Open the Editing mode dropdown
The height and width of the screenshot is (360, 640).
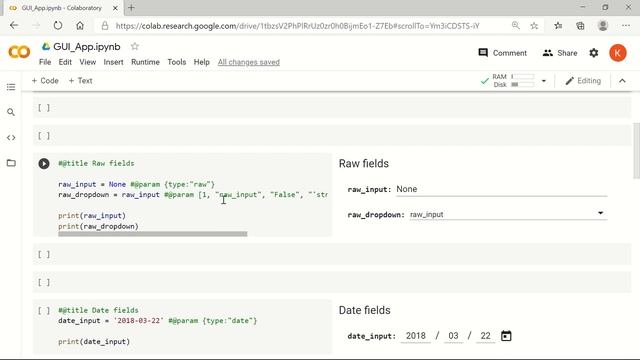[583, 81]
